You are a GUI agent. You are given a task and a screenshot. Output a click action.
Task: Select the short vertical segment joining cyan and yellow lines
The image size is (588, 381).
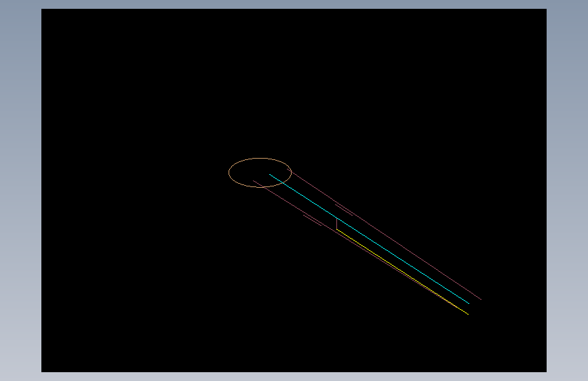[337, 224]
